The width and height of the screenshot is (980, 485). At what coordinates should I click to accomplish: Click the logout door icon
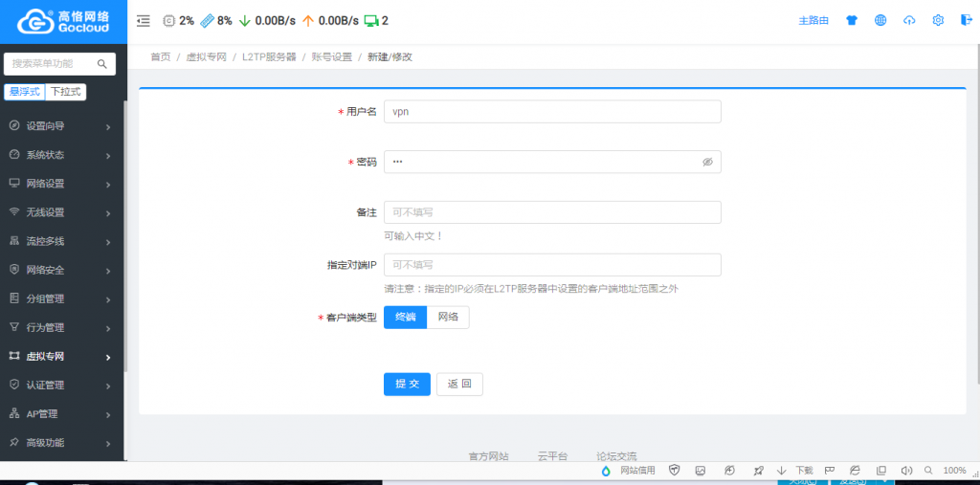point(967,20)
